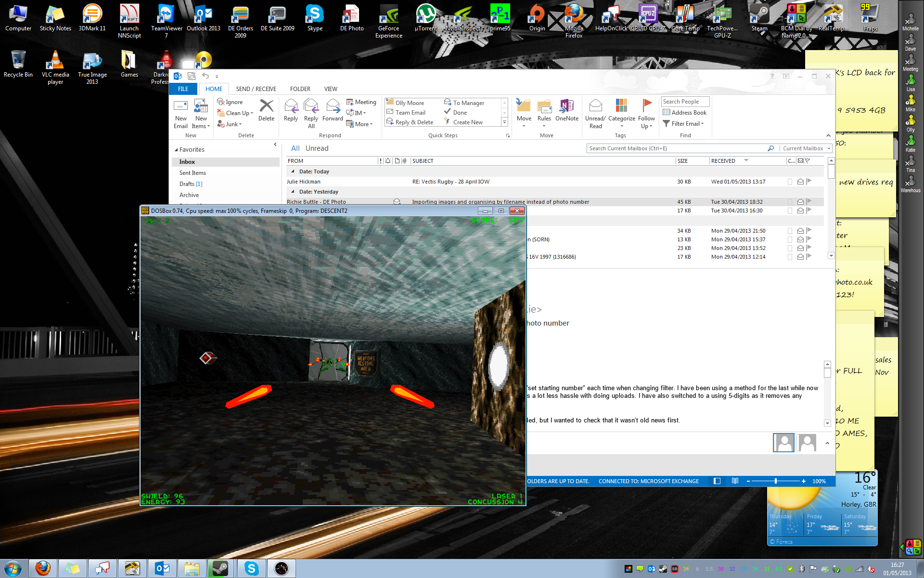Click Ignore conversation icon
Viewport: 924px width, 578px height.
pos(230,102)
